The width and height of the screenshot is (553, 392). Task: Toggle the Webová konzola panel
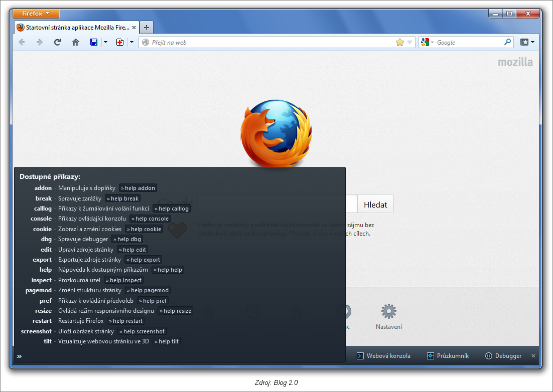(383, 356)
